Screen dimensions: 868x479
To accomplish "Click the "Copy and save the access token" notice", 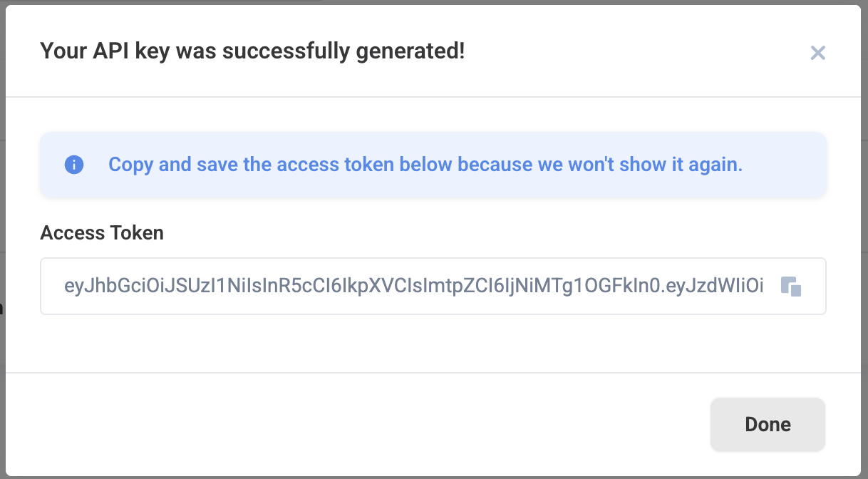I will pos(425,165).
